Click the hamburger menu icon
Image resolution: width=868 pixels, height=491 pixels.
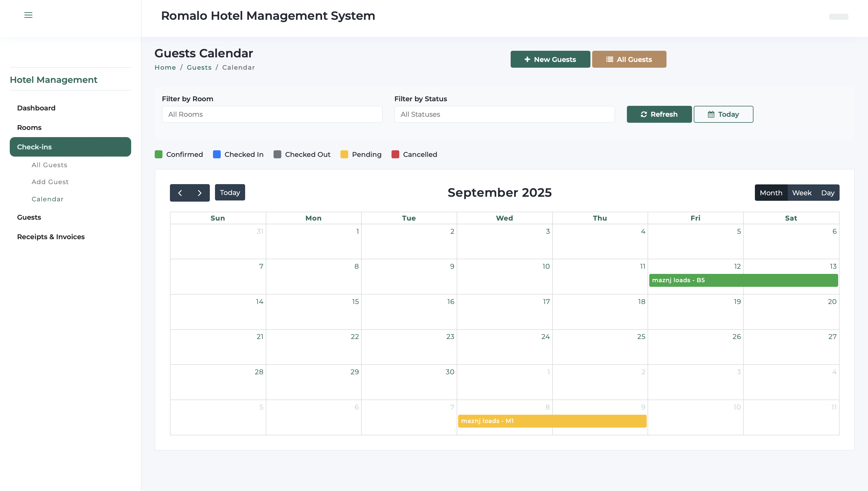pos(28,15)
